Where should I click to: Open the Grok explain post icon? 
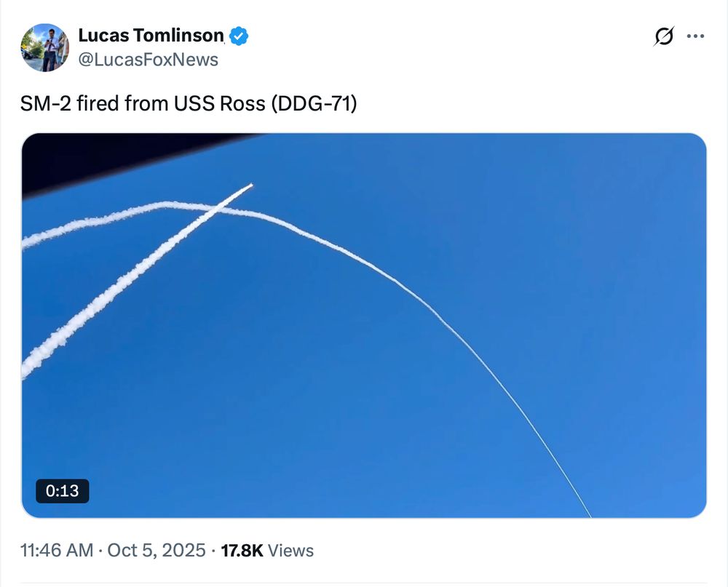[664, 36]
